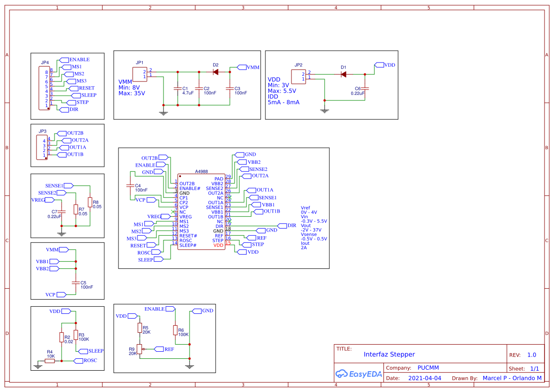The width and height of the screenshot is (554, 392).
Task: Click the VREG net flag above C7
Action: pos(42,200)
